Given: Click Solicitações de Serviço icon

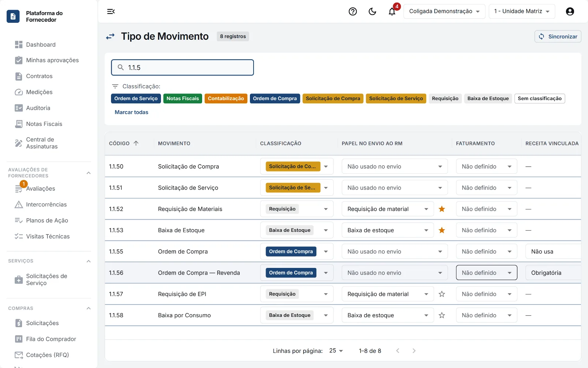Looking at the screenshot, I should pos(19,280).
